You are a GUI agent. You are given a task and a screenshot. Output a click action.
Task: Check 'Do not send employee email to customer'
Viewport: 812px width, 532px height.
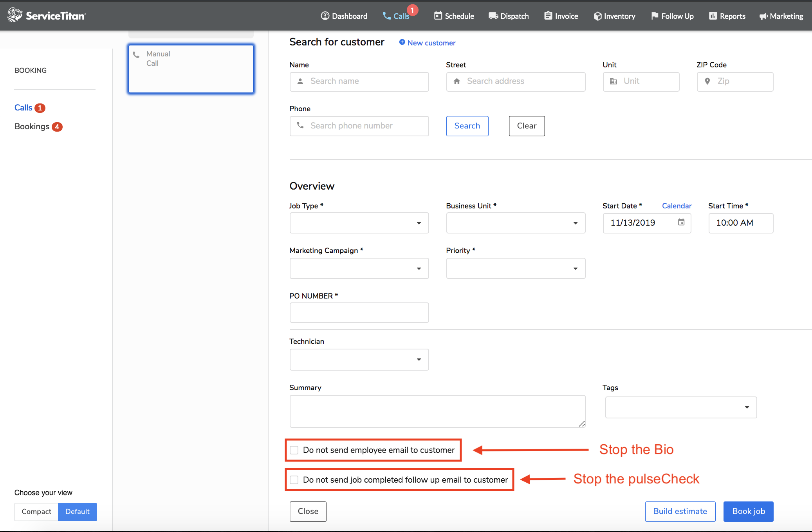pyautogui.click(x=294, y=450)
